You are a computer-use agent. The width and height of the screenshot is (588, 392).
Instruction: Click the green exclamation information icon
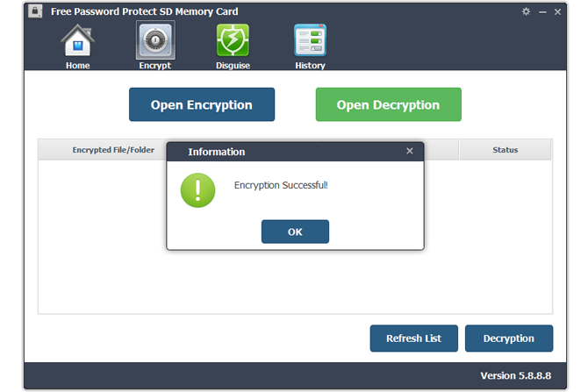(197, 190)
